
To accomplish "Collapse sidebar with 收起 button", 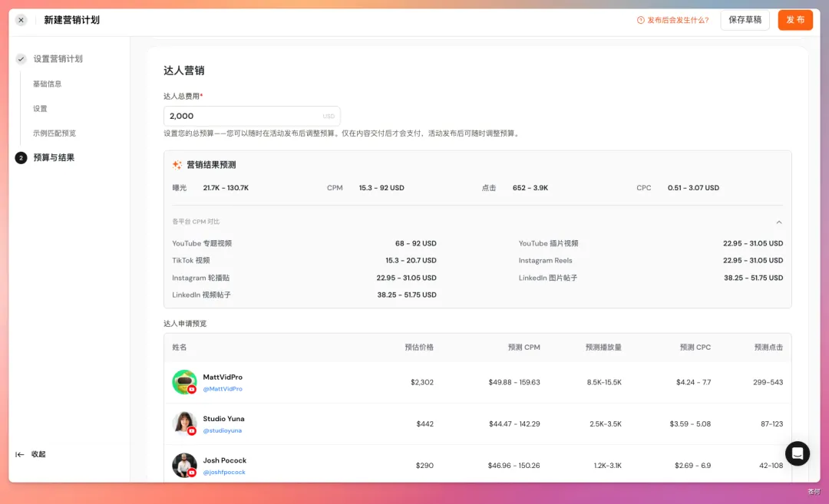I will [x=38, y=454].
